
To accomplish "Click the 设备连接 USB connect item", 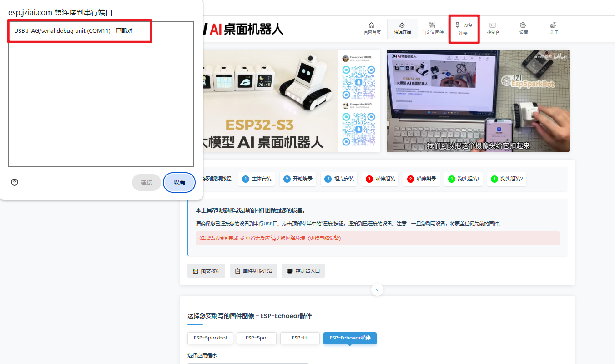I will click(464, 29).
